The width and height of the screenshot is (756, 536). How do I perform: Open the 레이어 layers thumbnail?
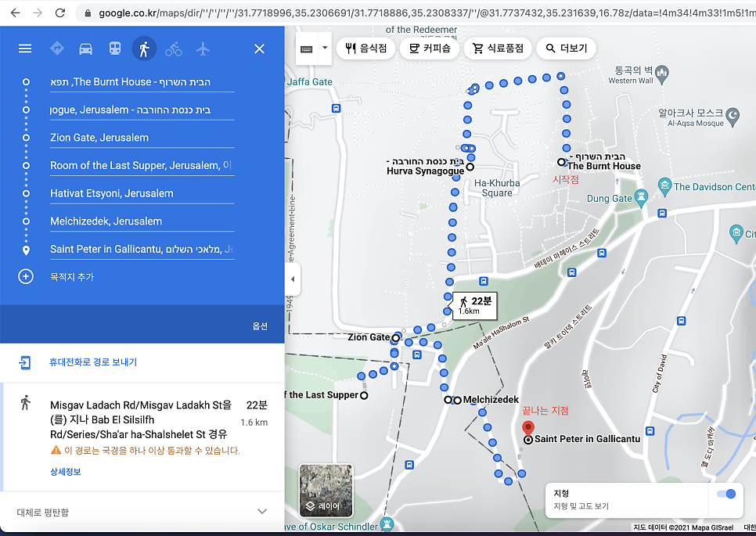pyautogui.click(x=326, y=490)
